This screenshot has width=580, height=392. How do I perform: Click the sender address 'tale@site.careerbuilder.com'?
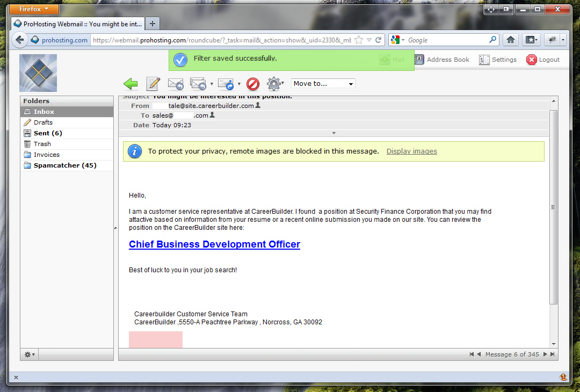click(x=211, y=106)
